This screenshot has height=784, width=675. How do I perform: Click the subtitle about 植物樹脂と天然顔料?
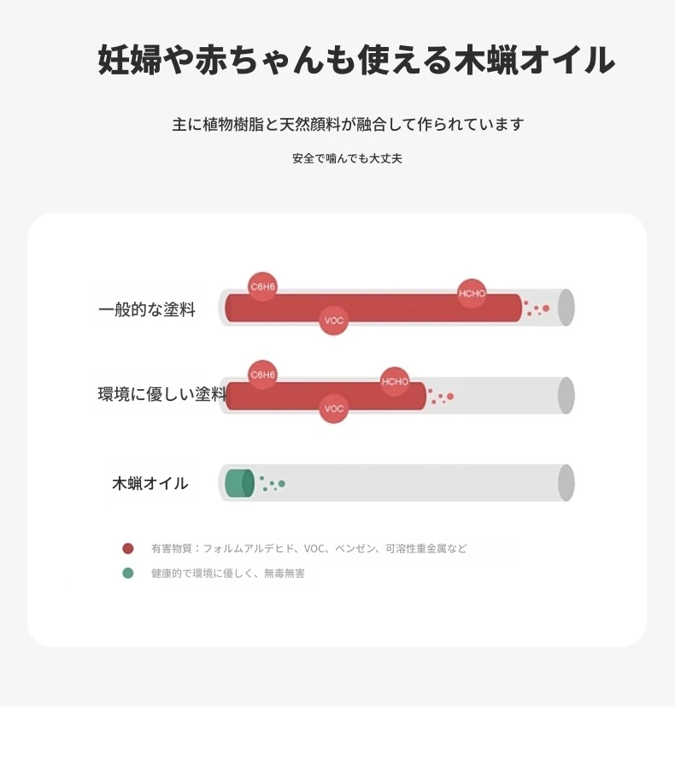[348, 125]
